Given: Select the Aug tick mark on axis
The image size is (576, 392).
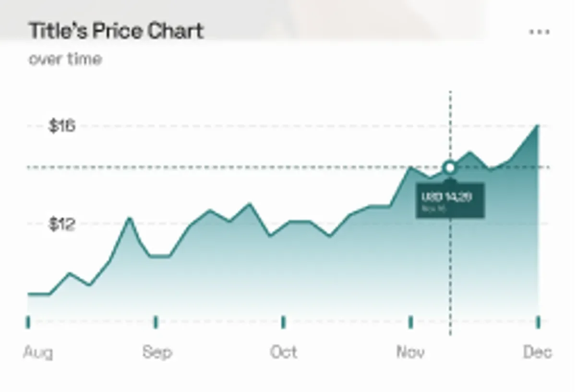Looking at the screenshot, I should (28, 322).
